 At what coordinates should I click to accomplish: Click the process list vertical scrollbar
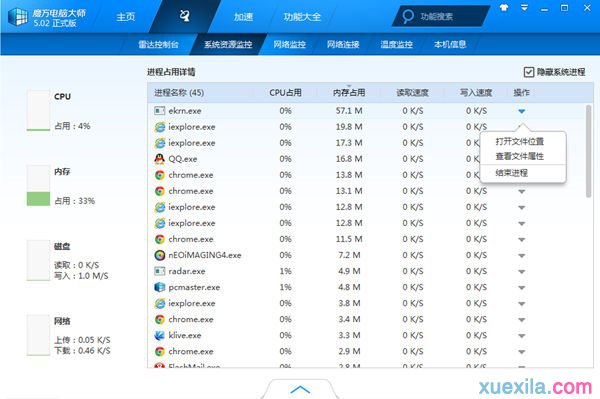click(589, 151)
